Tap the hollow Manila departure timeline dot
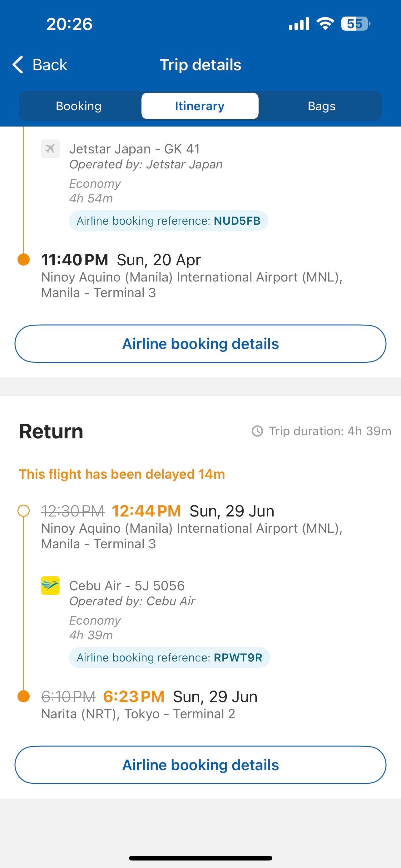This screenshot has width=401, height=868. tap(23, 511)
